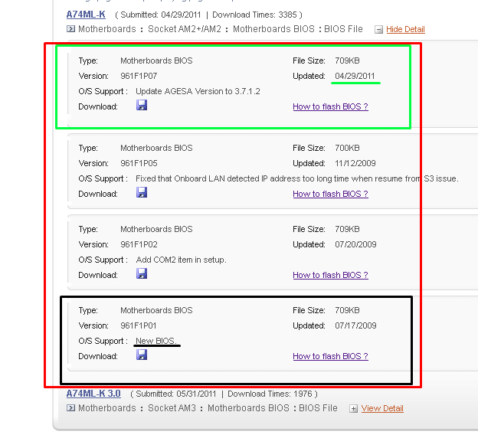Open How to flash BIOS for 961F1P07
The width and height of the screenshot is (478, 448).
[330, 106]
